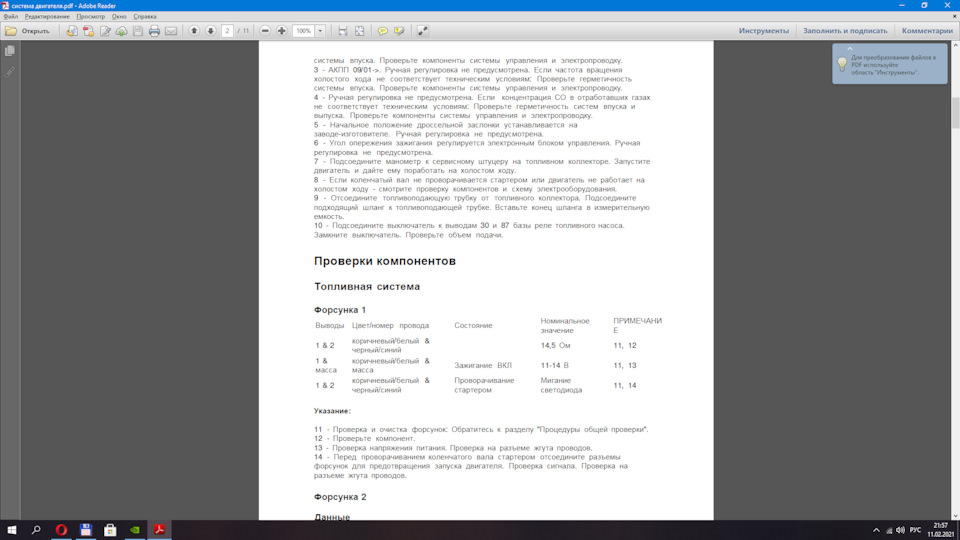Click the Зажигание ВКЛ table cell
Image resolution: width=960 pixels, height=540 pixels.
pos(482,365)
